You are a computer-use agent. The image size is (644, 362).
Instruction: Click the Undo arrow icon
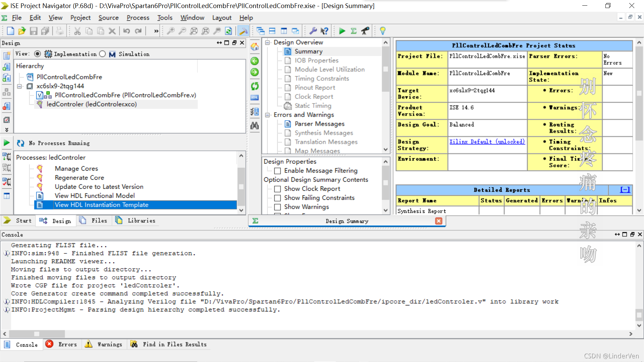(126, 31)
